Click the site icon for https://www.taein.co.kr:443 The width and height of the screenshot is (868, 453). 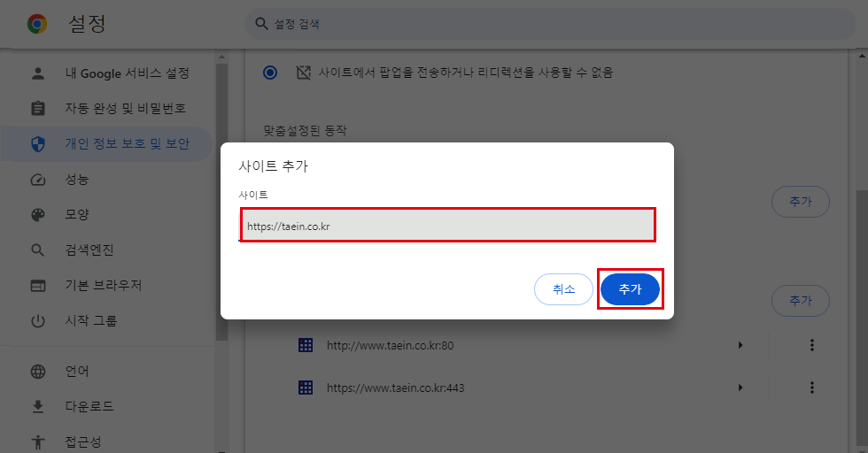[x=306, y=387]
